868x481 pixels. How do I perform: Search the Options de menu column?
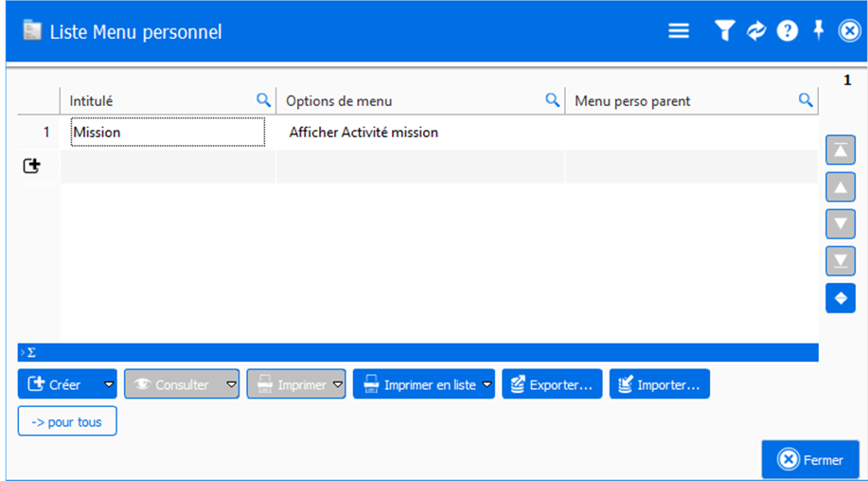[552, 100]
